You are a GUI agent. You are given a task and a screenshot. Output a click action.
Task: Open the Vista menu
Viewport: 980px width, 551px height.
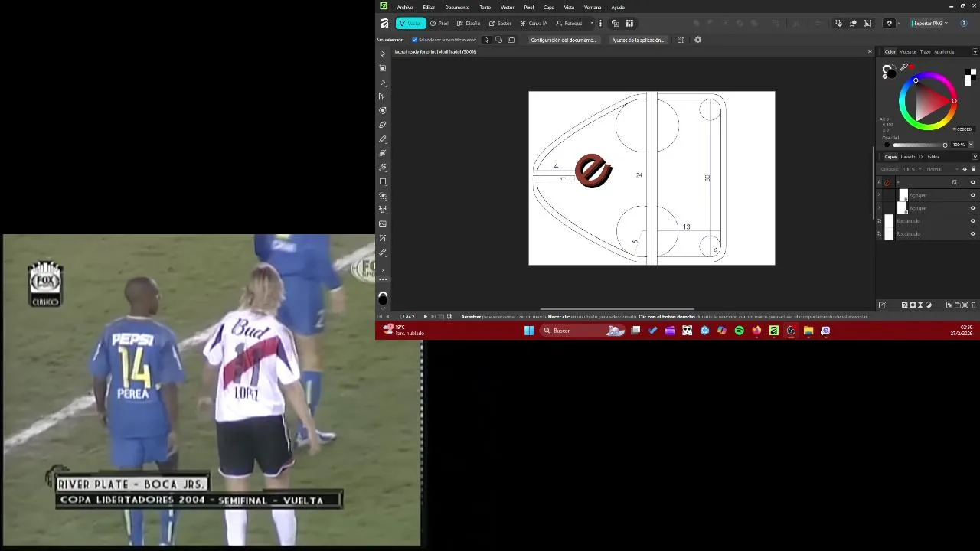[569, 7]
